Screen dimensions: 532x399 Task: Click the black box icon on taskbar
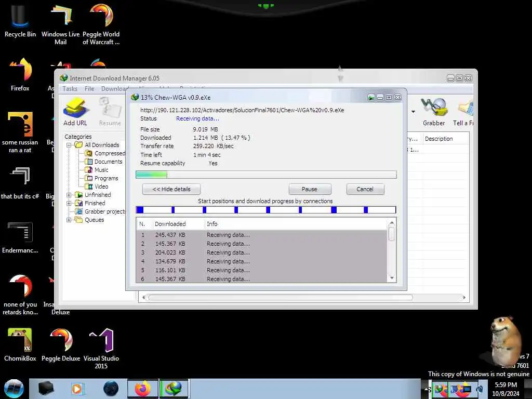tap(46, 389)
